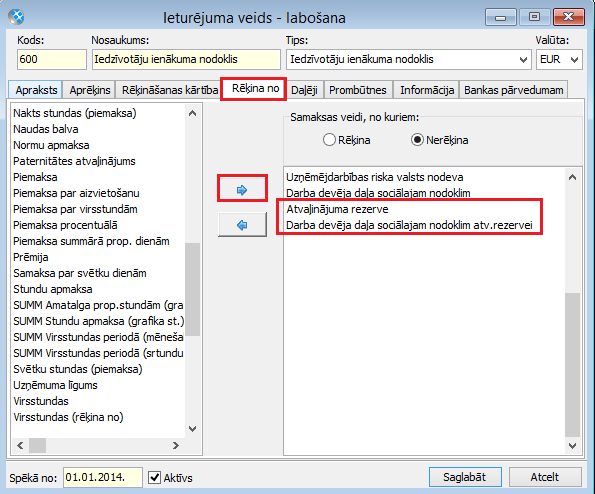Switch to the Daļēji tab
595x494 pixels.
304,90
